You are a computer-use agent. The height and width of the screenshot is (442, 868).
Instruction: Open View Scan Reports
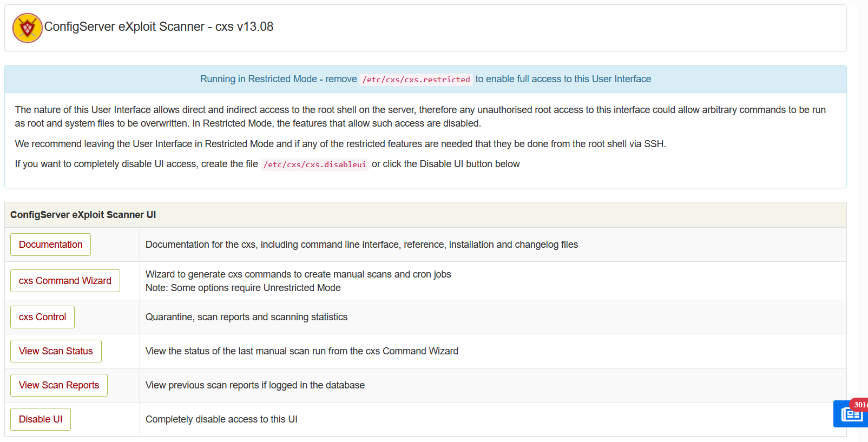(x=59, y=385)
